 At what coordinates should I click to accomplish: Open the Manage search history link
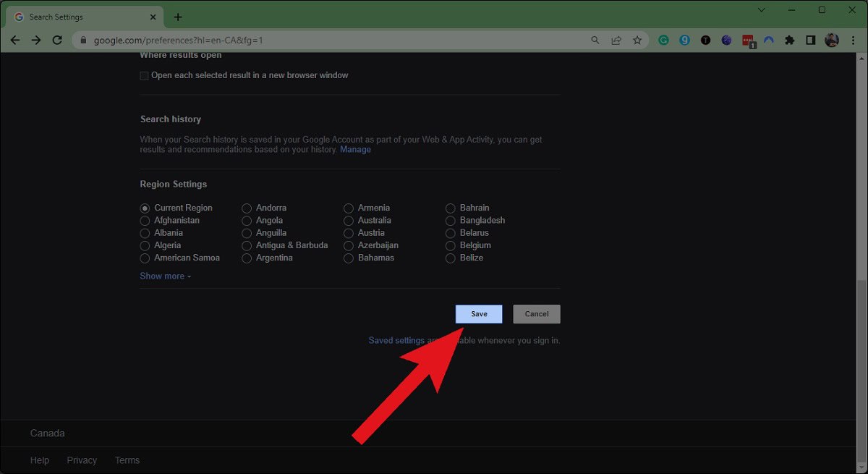pyautogui.click(x=355, y=150)
